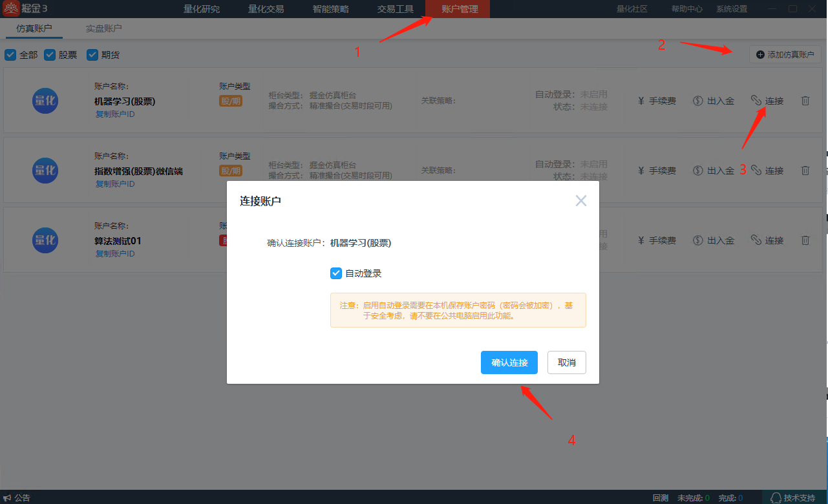The height and width of the screenshot is (504, 828).
Task: Click the 公告 announcement icon in status bar
Action: pos(8,498)
